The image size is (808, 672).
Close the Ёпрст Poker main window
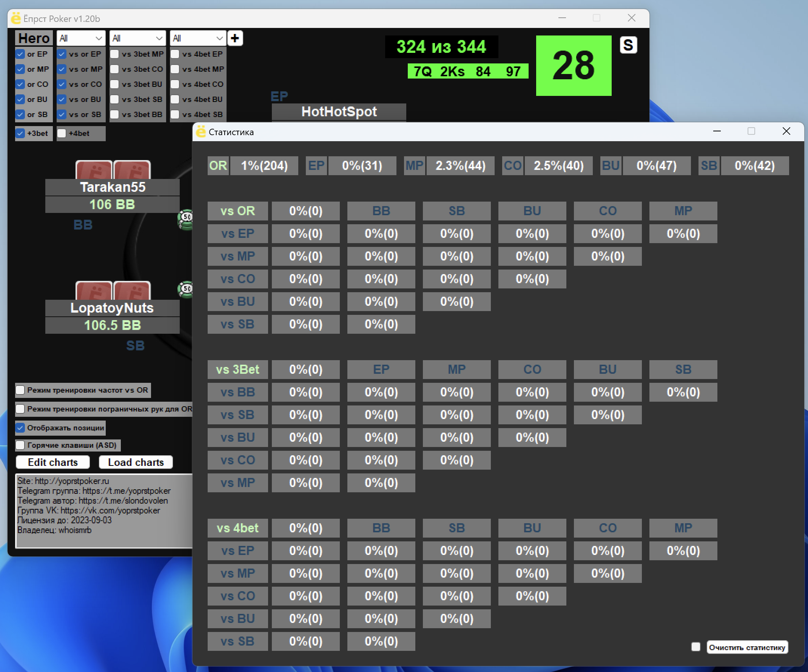pos(631,18)
